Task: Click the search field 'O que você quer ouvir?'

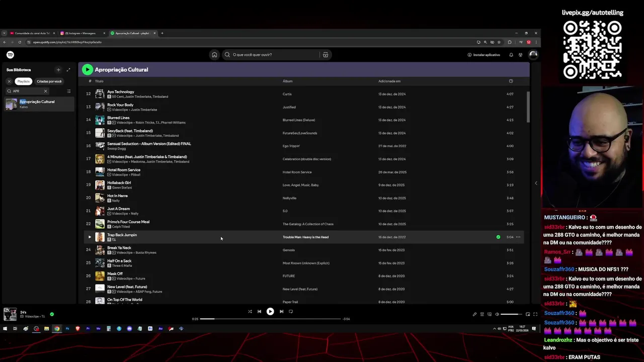Action: coord(275,55)
